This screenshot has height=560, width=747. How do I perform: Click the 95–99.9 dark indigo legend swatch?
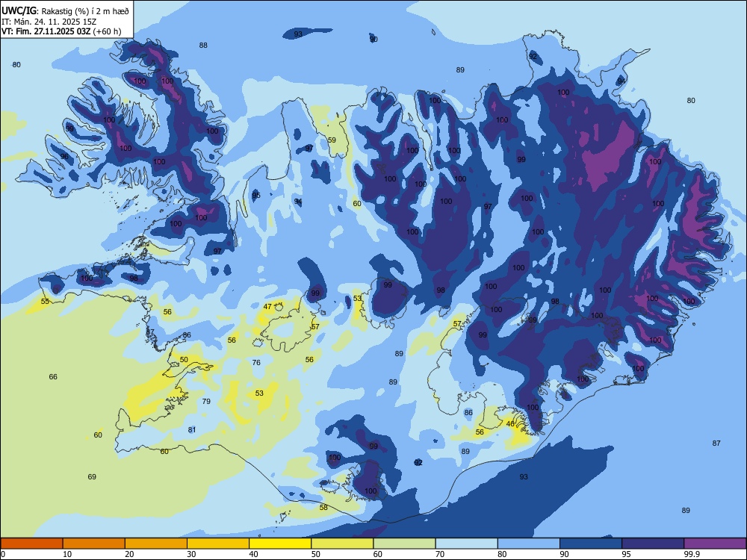pyautogui.click(x=653, y=544)
